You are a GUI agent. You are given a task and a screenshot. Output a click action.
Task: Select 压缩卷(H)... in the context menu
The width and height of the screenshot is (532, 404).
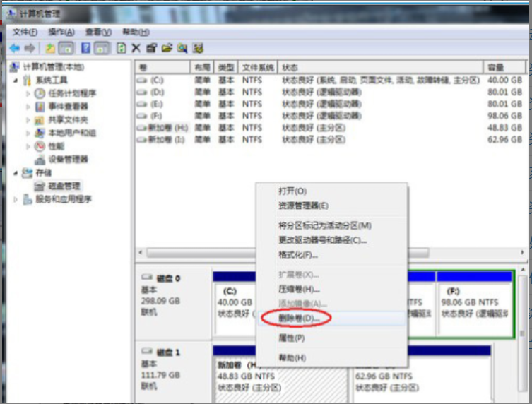[299, 289]
